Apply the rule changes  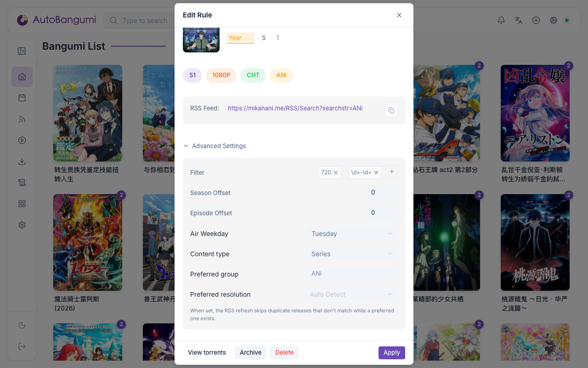tap(392, 352)
